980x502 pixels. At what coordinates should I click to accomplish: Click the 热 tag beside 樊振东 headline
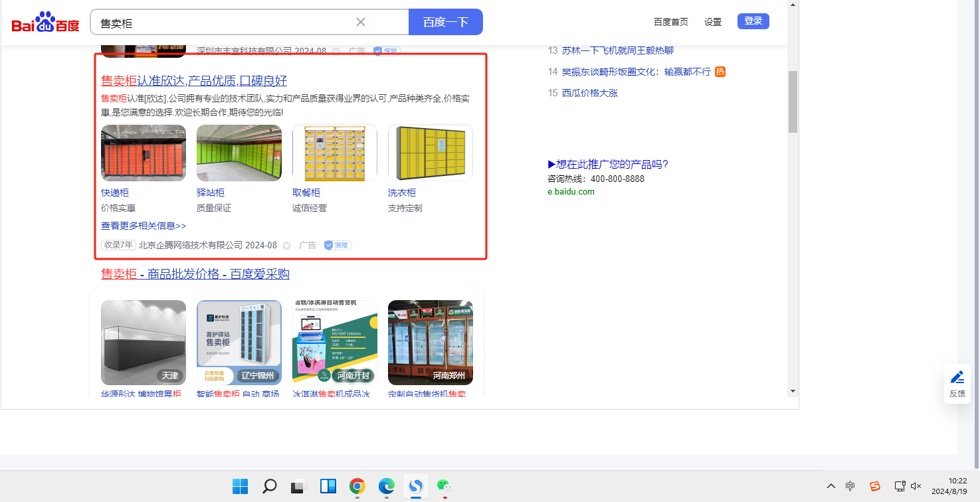(x=720, y=72)
